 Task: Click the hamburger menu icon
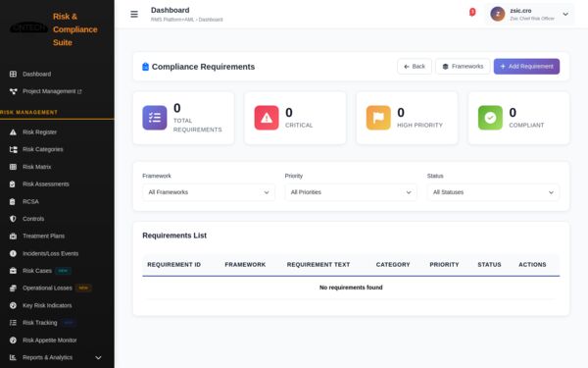point(134,15)
